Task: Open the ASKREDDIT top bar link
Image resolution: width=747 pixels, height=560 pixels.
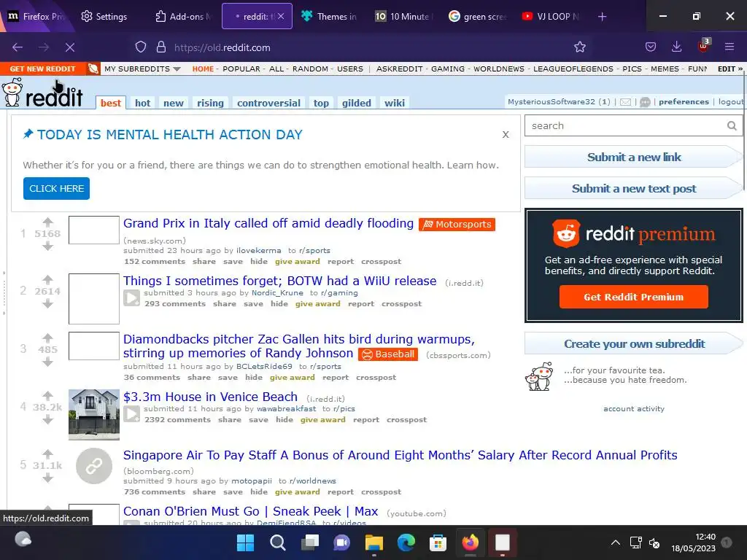Action: (x=399, y=69)
